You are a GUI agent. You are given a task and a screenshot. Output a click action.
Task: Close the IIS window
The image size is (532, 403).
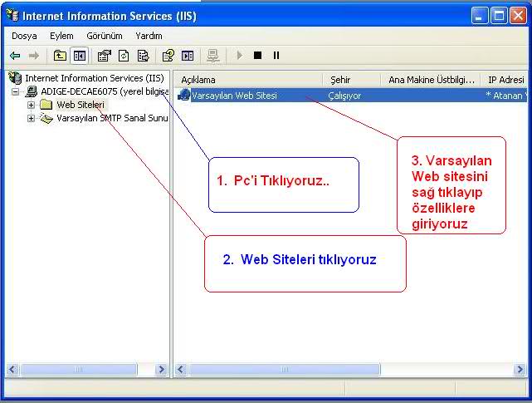pyautogui.click(x=518, y=15)
